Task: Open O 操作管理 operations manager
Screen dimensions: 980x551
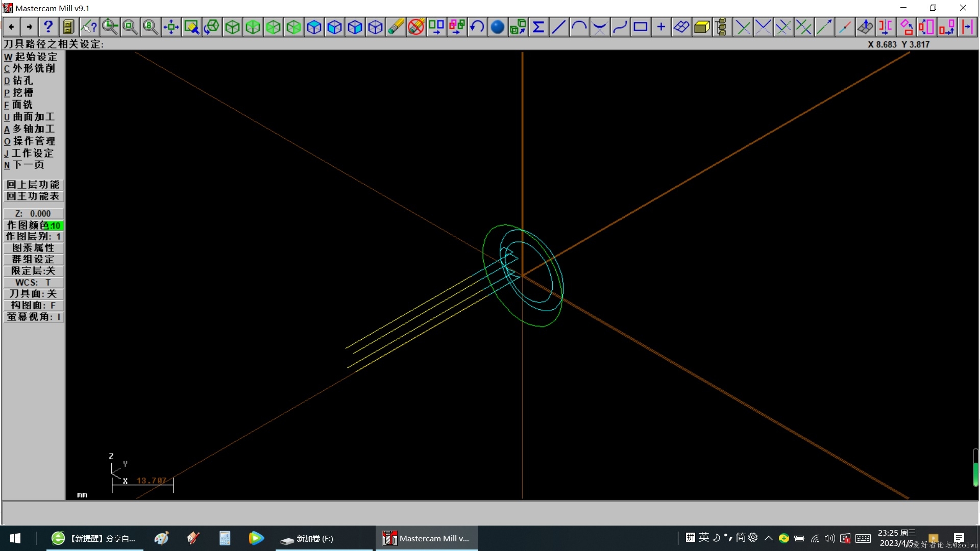Action: [30, 141]
